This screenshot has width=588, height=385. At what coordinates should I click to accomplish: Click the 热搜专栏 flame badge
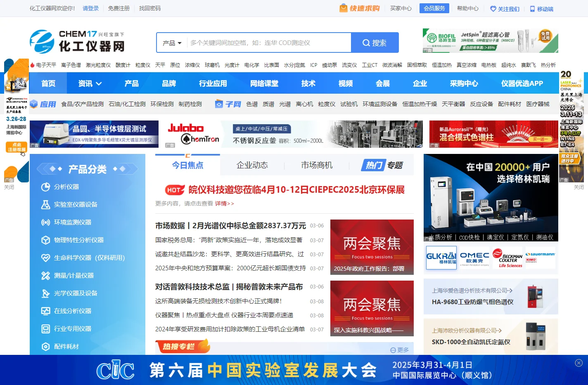183,346
